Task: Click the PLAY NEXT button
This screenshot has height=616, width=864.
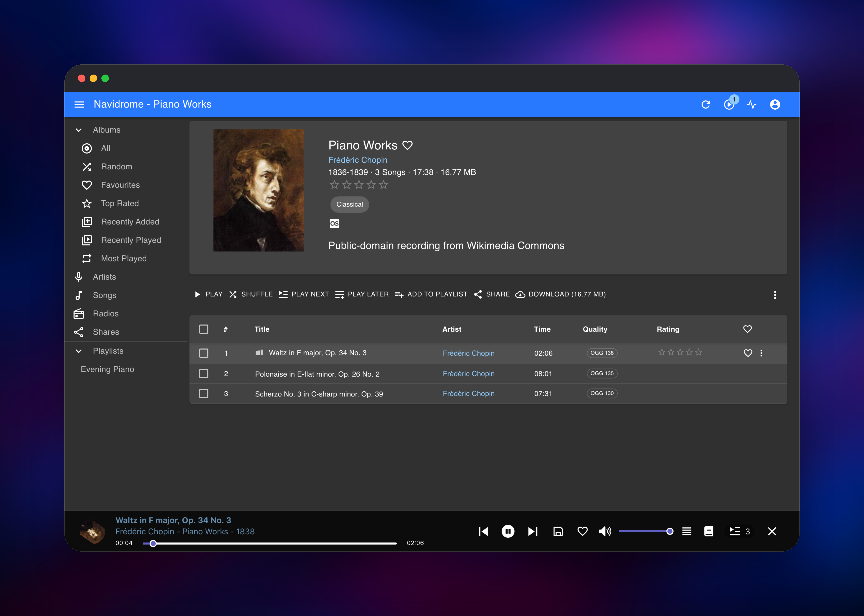Action: (x=304, y=294)
